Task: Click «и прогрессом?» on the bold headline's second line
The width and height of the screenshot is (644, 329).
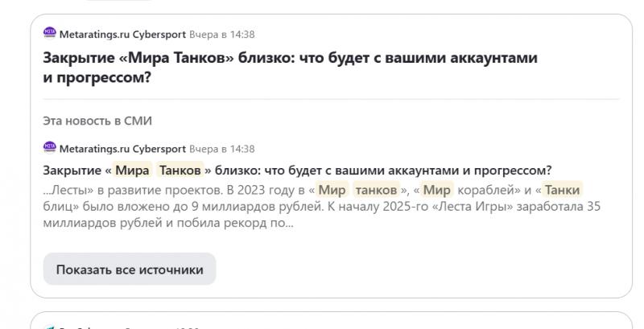Action: (x=97, y=77)
